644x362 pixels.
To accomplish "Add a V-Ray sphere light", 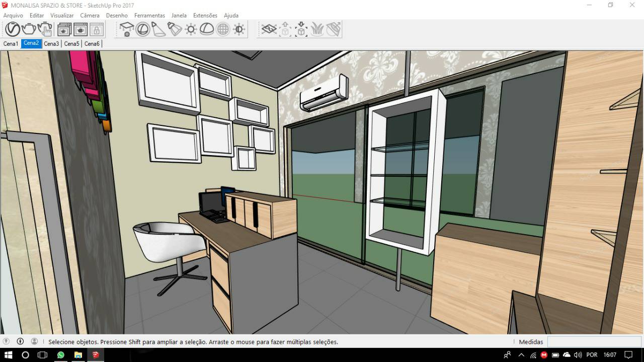I will point(142,29).
